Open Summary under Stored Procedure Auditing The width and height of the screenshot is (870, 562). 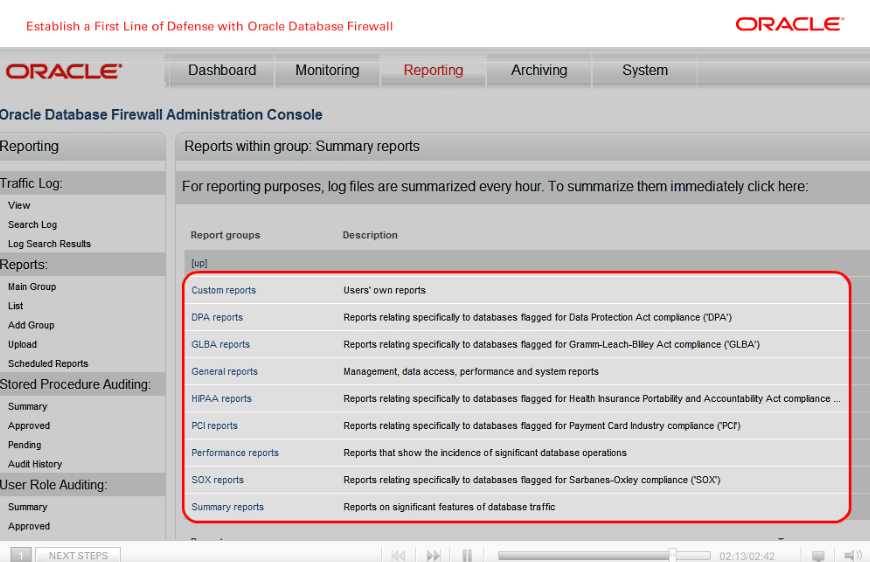(27, 407)
